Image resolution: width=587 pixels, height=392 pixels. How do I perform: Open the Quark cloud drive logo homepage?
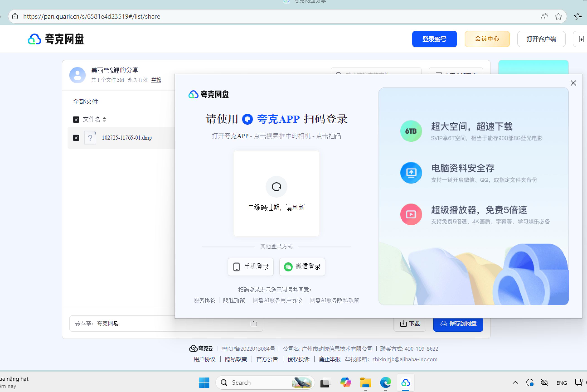[x=56, y=39]
